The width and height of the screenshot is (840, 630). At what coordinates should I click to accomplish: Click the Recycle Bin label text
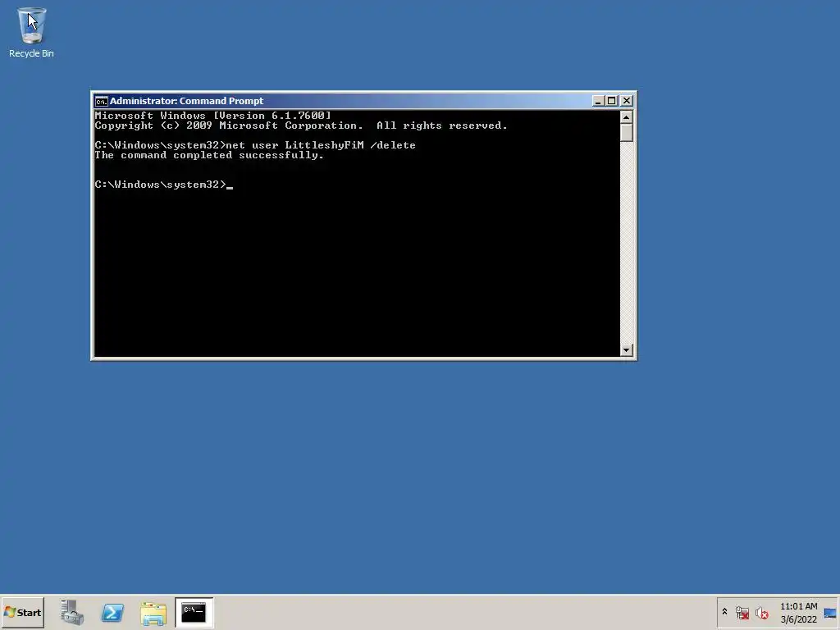(x=32, y=53)
